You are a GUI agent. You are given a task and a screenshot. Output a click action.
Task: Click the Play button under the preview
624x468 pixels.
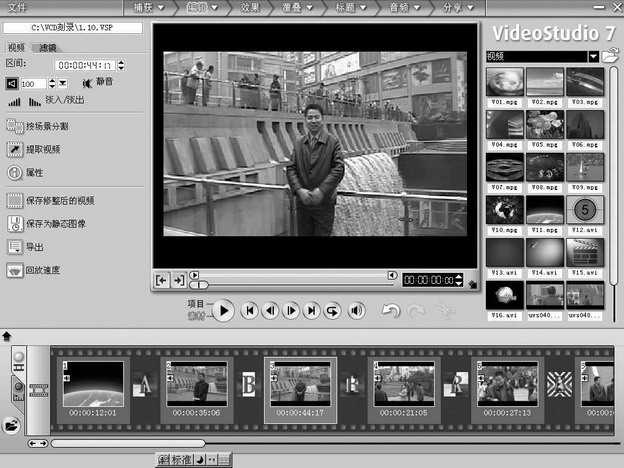click(223, 311)
